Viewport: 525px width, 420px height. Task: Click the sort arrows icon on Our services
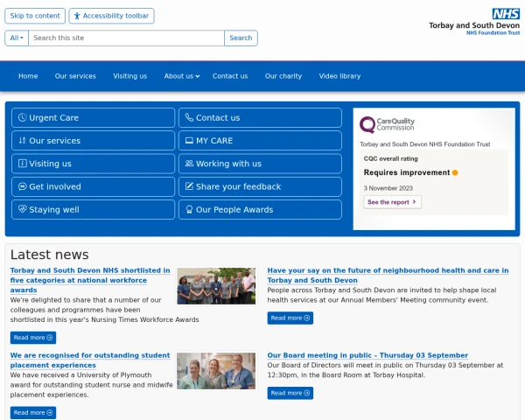[x=23, y=140]
